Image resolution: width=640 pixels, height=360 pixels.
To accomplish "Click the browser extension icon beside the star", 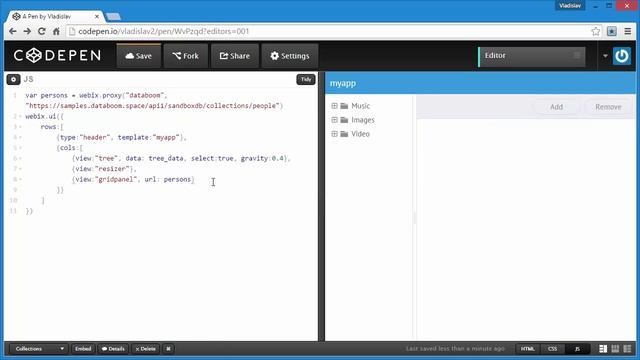I will (611, 31).
